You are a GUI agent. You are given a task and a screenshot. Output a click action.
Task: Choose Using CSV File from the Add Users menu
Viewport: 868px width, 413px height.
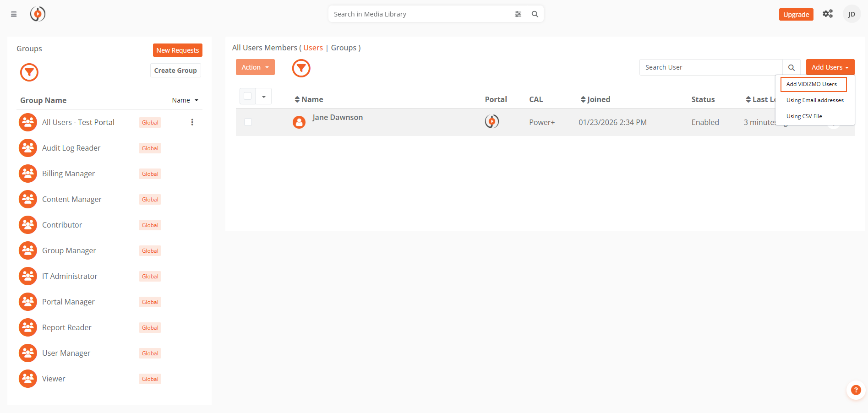click(x=804, y=116)
